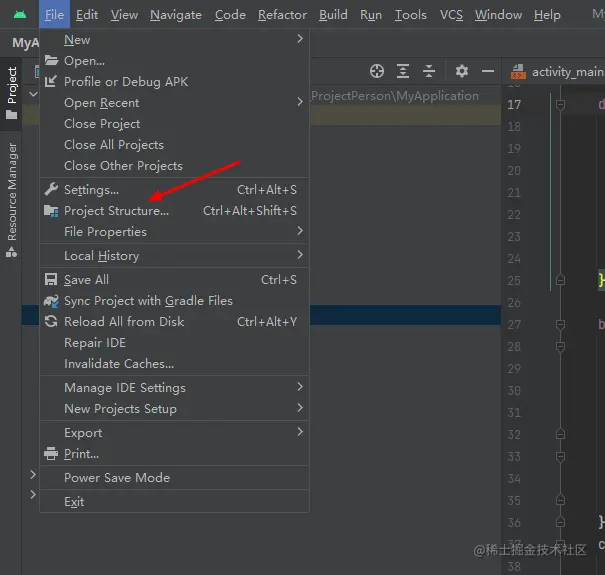This screenshot has width=605, height=575.
Task: Click the Reload from Disk refresh icon
Action: tap(51, 321)
